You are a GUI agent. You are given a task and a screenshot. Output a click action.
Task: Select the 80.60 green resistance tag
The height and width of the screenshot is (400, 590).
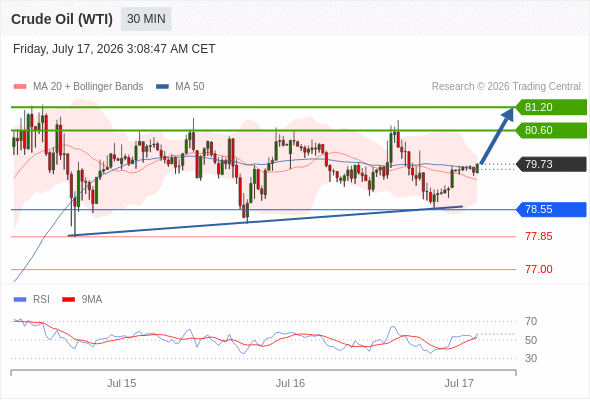[x=551, y=130]
